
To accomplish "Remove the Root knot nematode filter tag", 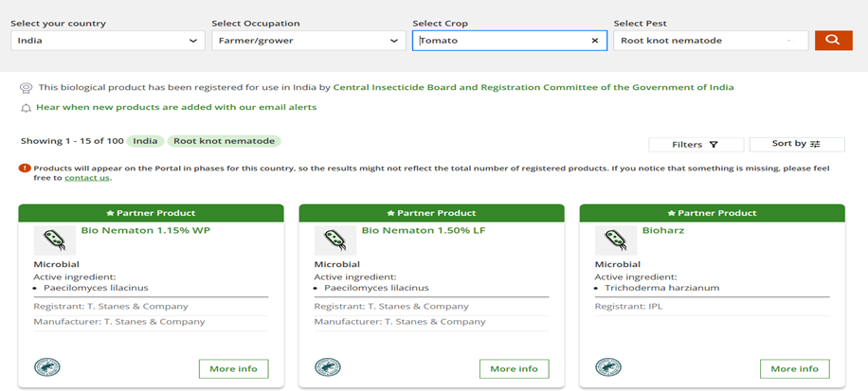I will pyautogui.click(x=224, y=141).
